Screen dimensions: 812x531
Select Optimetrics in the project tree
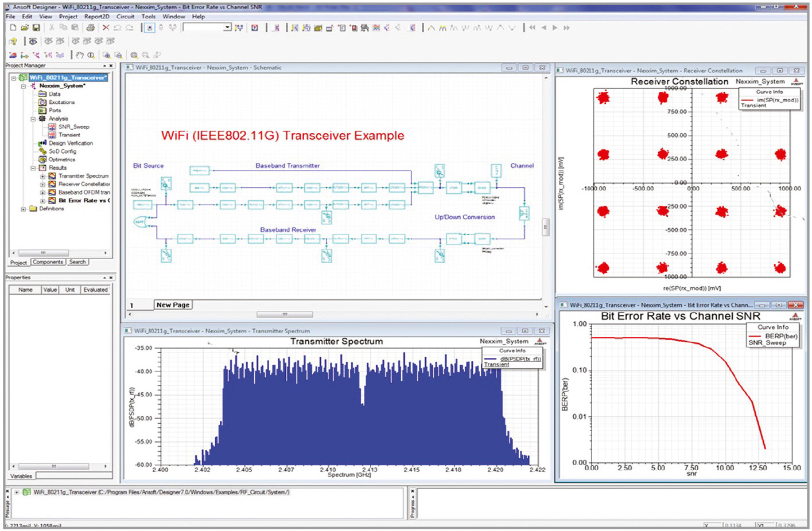(61, 159)
